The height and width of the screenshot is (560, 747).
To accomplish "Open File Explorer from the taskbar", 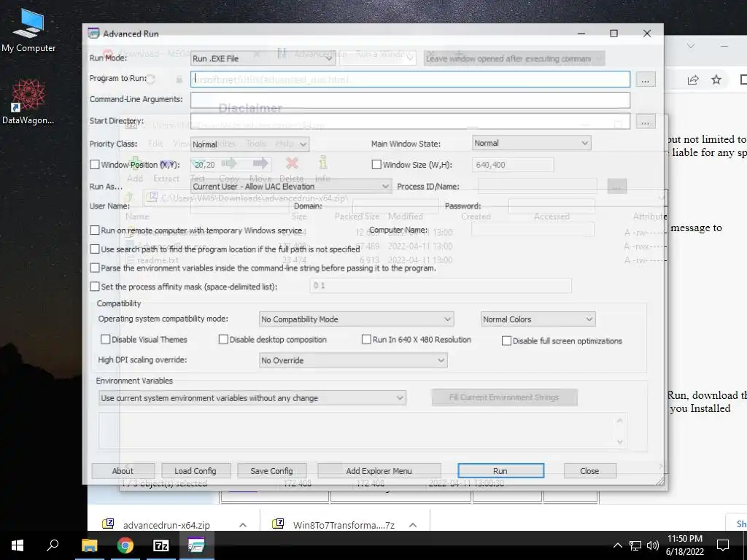I will 89,545.
